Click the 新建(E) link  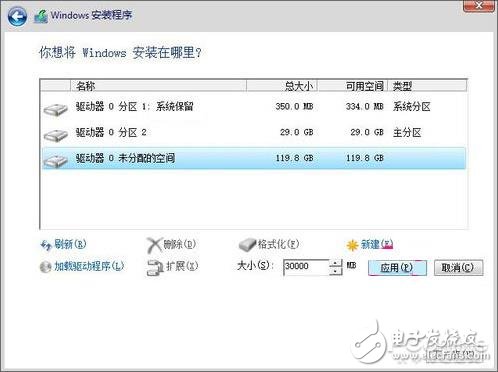[x=377, y=244]
